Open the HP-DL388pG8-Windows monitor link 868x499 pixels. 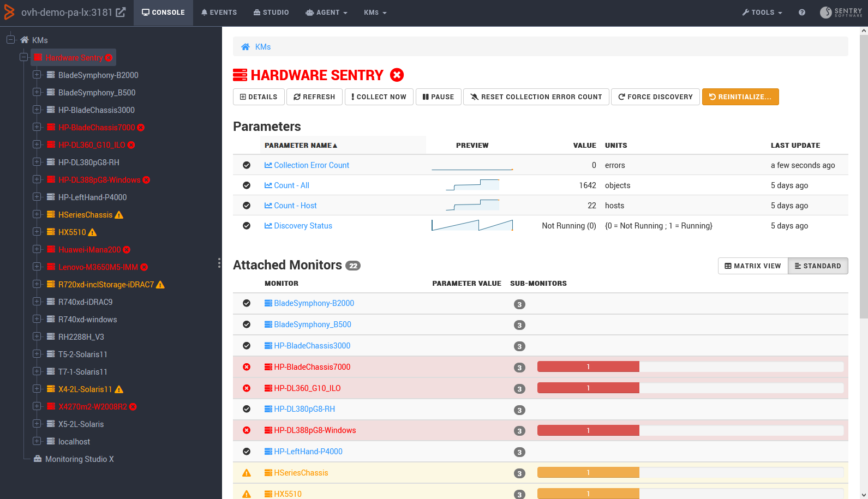click(315, 430)
